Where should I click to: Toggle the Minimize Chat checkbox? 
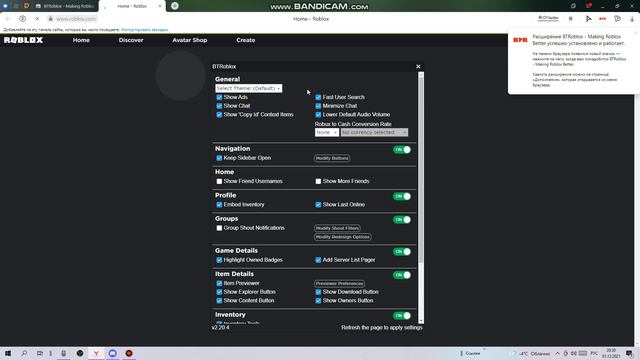318,106
